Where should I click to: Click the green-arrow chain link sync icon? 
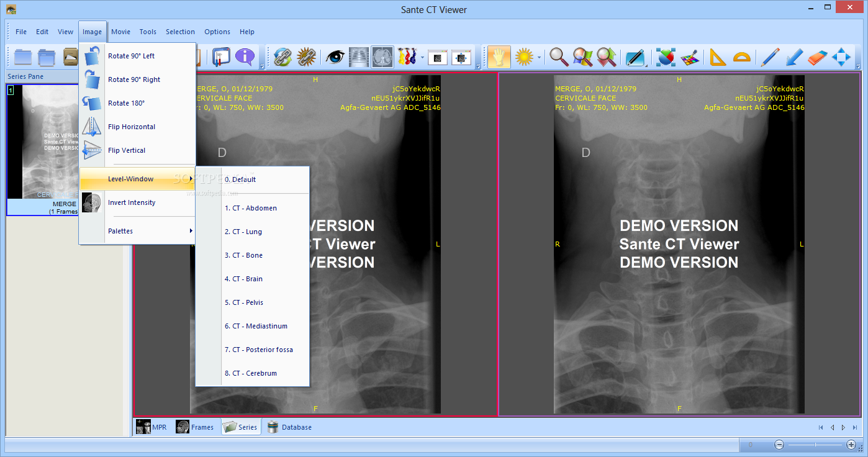(x=283, y=57)
